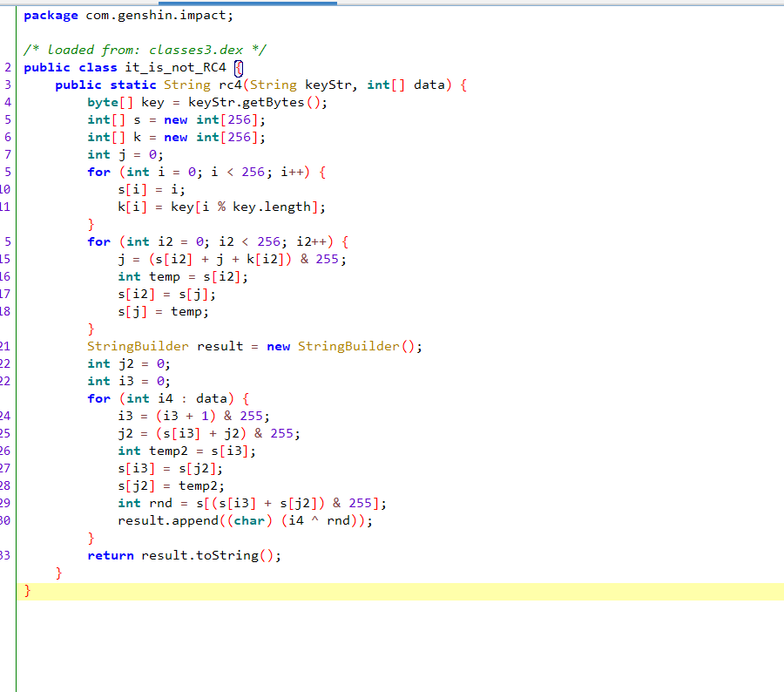
Task: Click the line 'int i3 = 0;'
Action: 129,381
